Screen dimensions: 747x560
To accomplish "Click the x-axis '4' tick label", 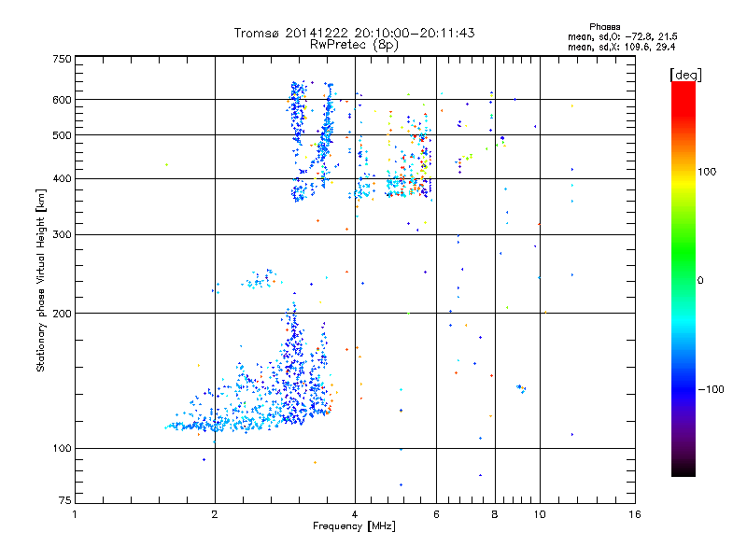I will click(x=355, y=514).
